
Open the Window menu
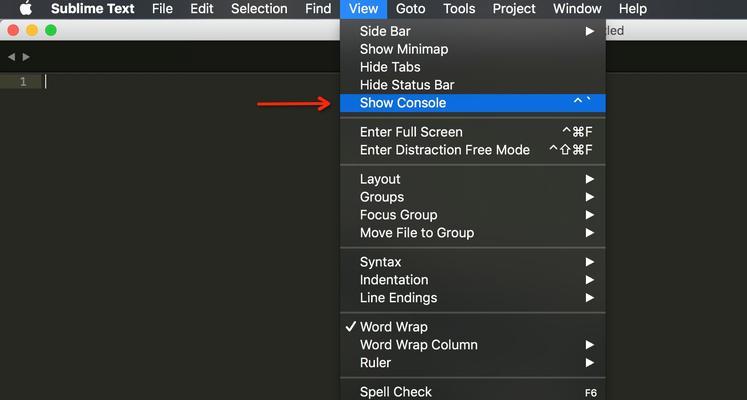pos(577,9)
